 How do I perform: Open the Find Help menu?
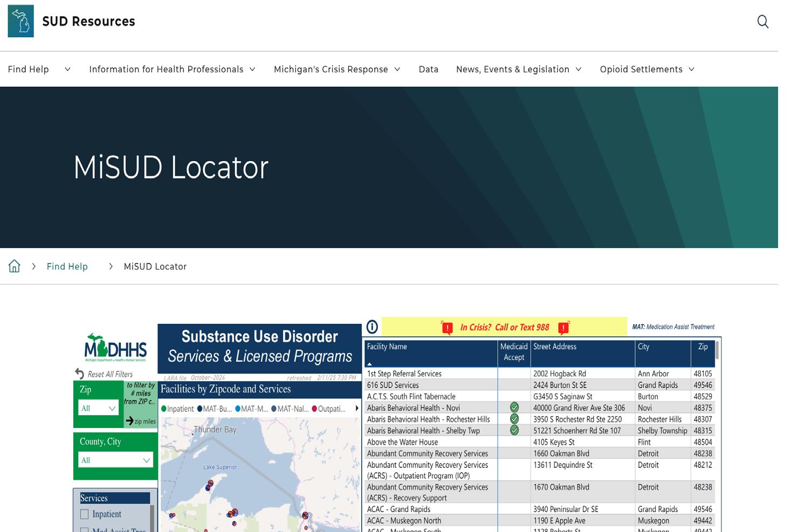coord(28,69)
